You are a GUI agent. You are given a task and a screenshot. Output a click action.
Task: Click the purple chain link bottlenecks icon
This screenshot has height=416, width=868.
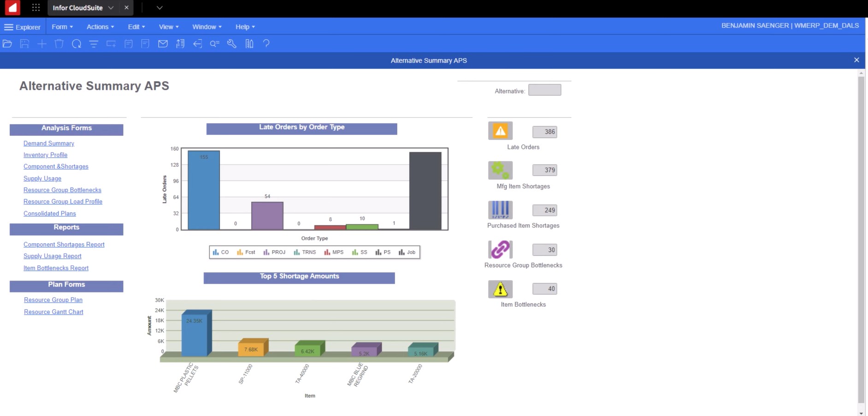[500, 249]
